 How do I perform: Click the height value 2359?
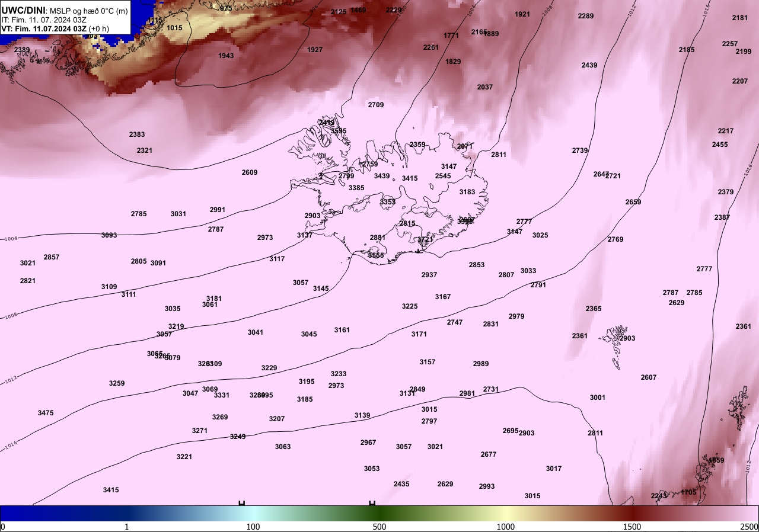[x=417, y=145]
